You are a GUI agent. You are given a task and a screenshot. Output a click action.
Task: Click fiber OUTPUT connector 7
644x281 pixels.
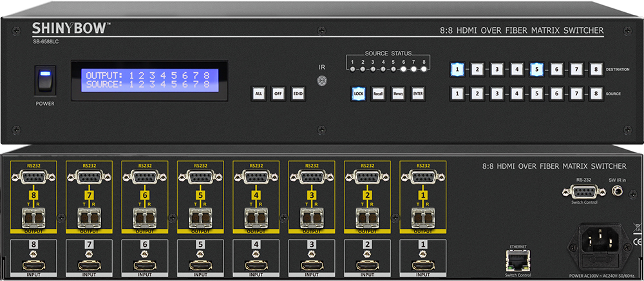click(89, 218)
